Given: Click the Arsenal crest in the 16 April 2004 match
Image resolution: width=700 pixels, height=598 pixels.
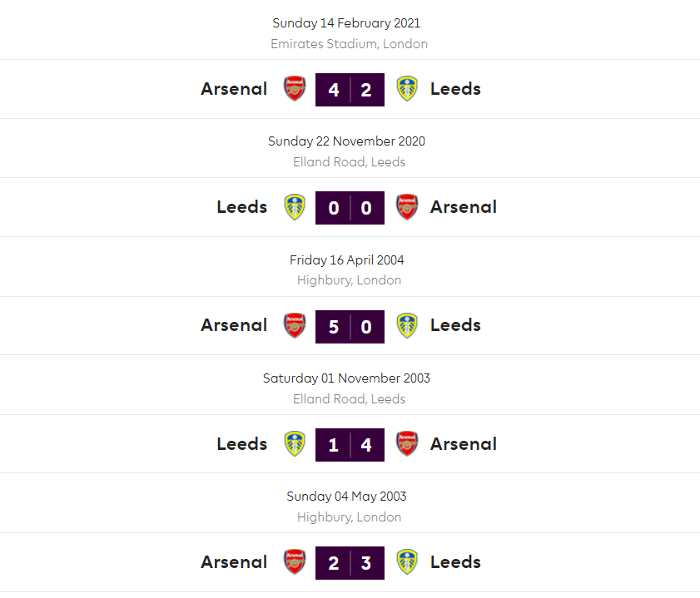Looking at the screenshot, I should [295, 325].
